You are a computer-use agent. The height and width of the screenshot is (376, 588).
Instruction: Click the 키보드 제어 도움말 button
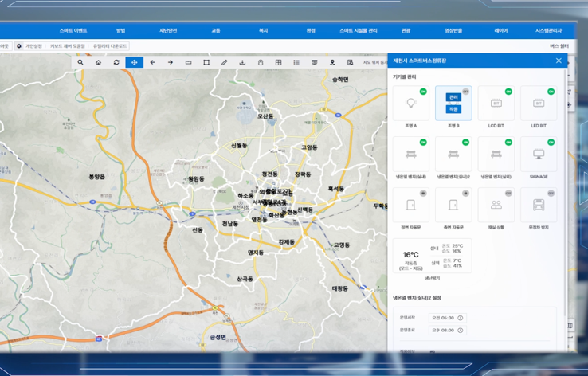(x=68, y=46)
